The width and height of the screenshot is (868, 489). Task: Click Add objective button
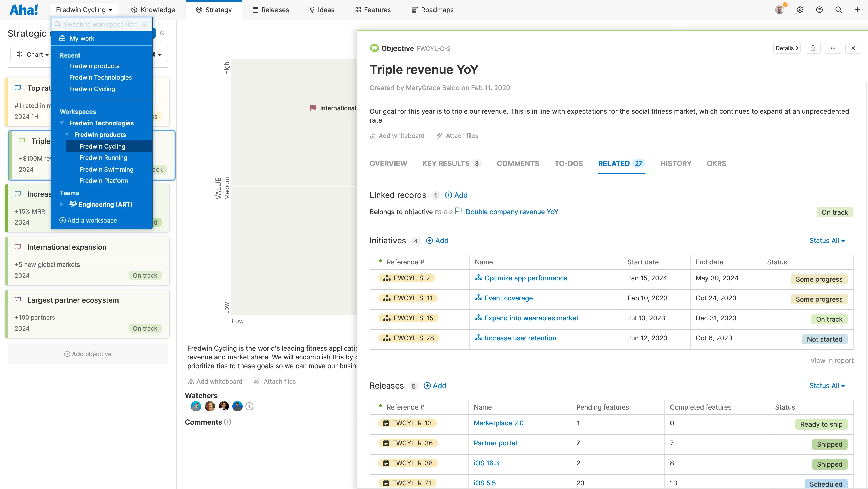click(88, 354)
